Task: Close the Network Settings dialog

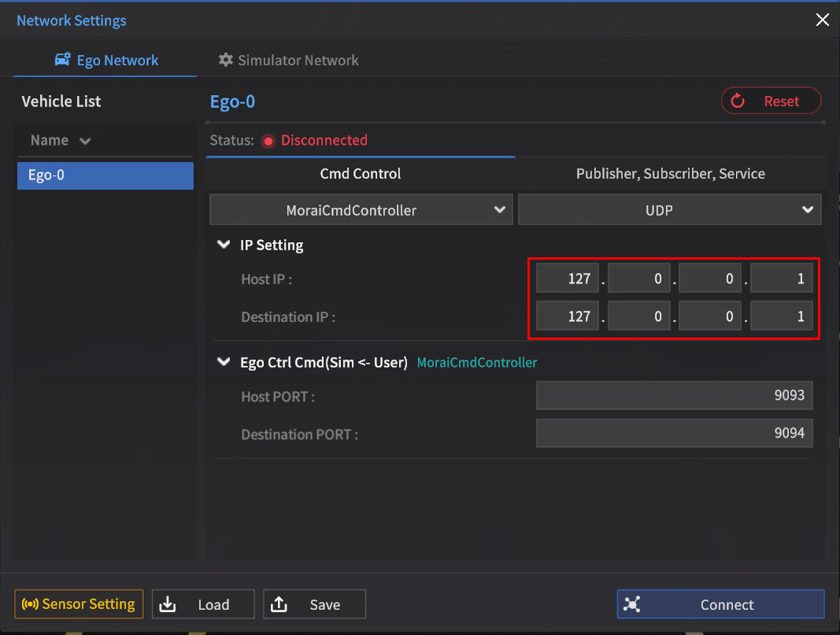Action: coord(822,20)
